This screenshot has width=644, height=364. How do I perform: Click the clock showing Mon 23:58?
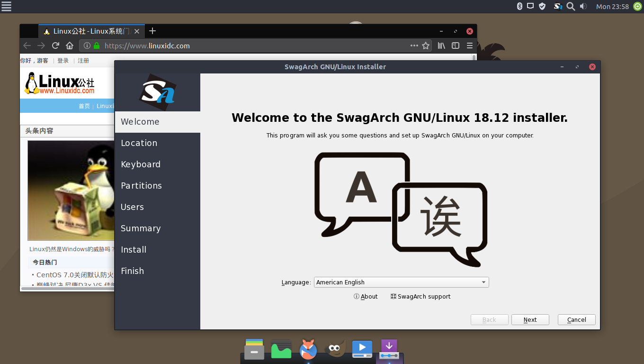tap(612, 7)
